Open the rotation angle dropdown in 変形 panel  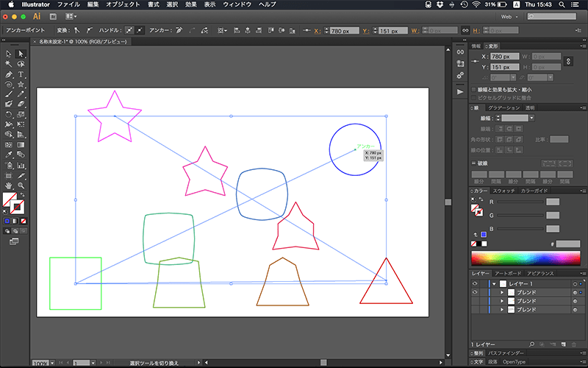513,77
